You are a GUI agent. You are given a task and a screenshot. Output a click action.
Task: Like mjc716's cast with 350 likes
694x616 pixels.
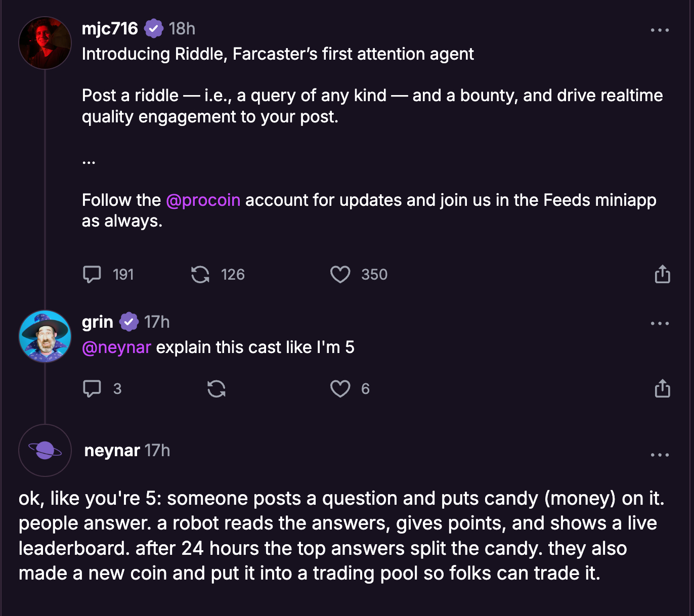tap(340, 275)
